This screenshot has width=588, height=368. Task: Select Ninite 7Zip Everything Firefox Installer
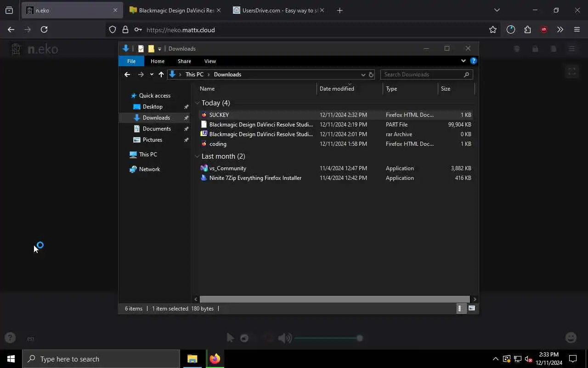pyautogui.click(x=336, y=178)
